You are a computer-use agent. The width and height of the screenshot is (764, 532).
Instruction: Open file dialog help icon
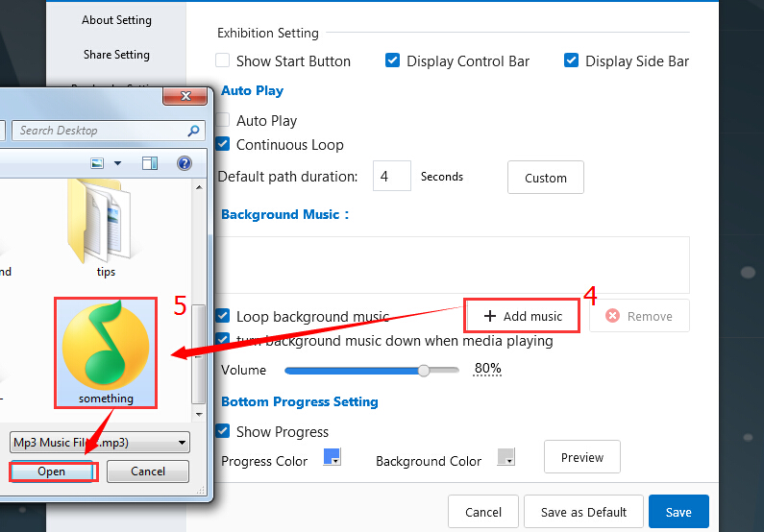pyautogui.click(x=185, y=163)
